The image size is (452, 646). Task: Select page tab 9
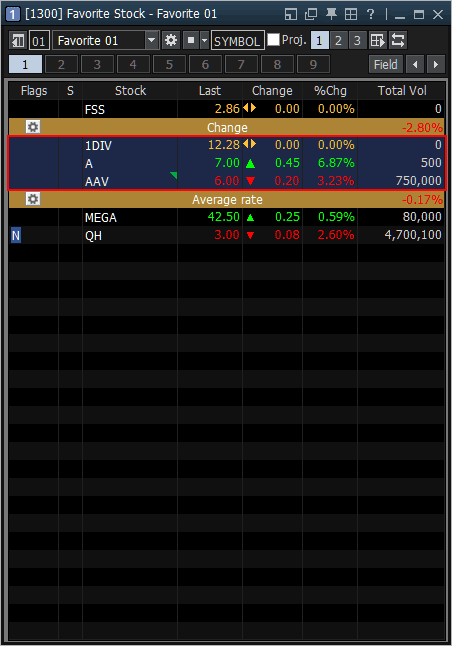(313, 64)
